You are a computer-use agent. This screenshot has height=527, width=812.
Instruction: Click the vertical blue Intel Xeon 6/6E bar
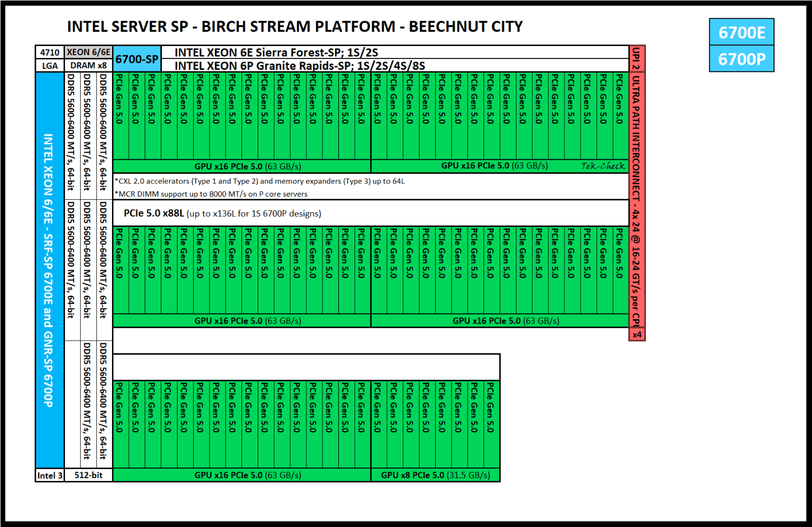[x=49, y=270]
